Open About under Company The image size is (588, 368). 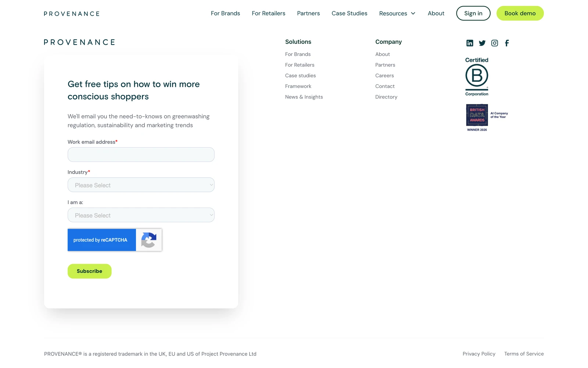point(383,54)
